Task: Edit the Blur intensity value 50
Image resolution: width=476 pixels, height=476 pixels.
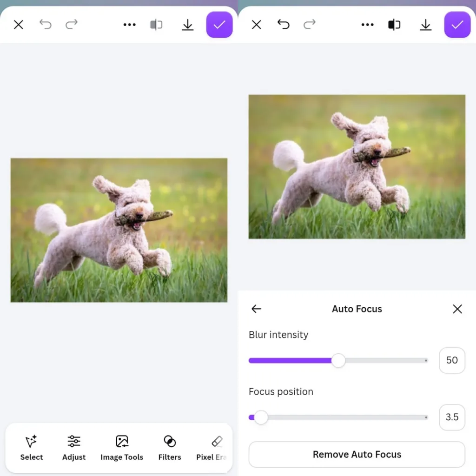Action: click(452, 360)
